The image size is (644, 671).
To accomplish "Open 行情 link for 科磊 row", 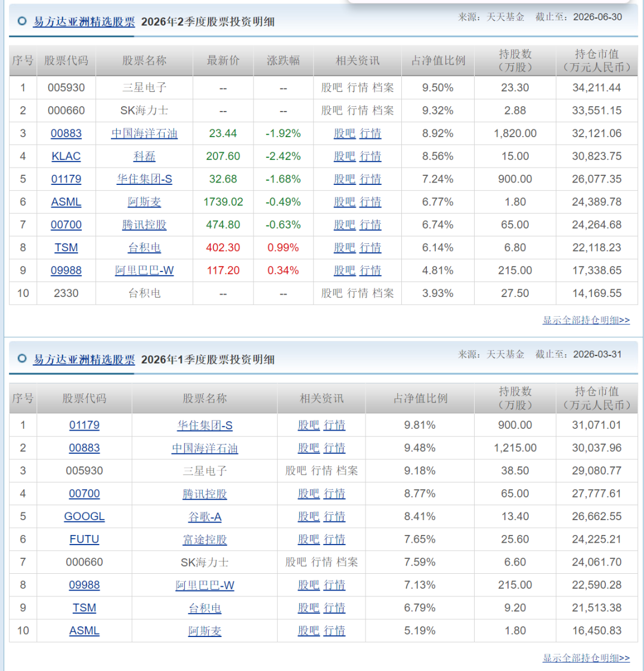I will [370, 156].
